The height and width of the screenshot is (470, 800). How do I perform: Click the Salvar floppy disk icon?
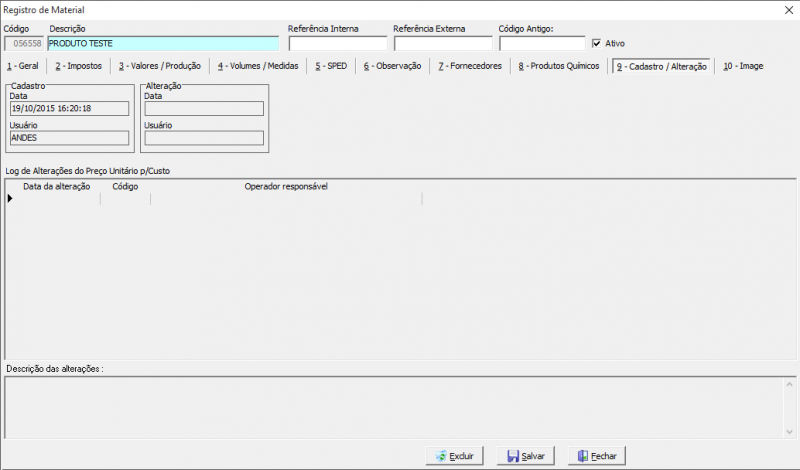click(x=513, y=456)
